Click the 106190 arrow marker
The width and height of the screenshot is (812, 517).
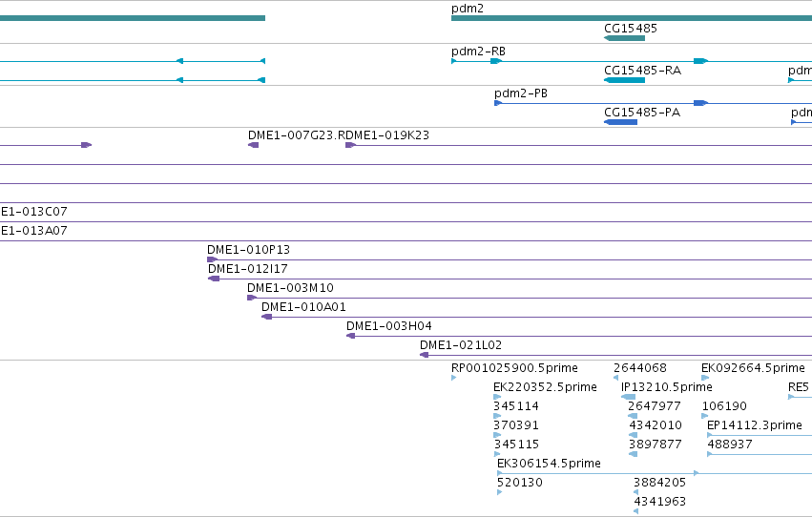pyautogui.click(x=704, y=416)
